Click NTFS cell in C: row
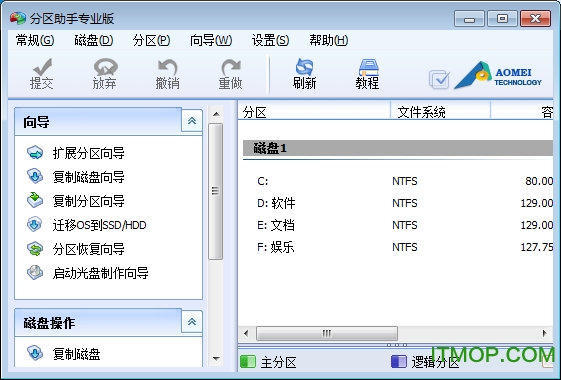 405,181
